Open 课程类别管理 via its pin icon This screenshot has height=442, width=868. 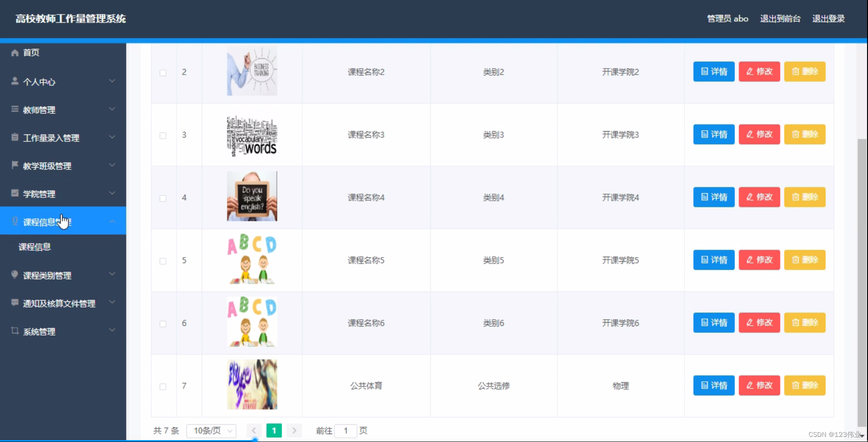pos(14,275)
